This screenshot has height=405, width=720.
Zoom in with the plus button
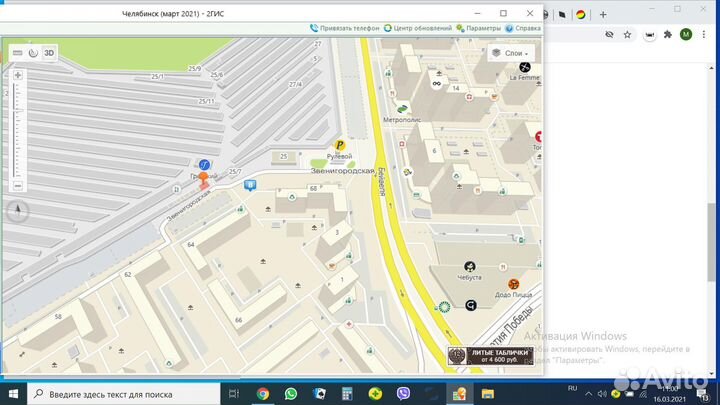[x=17, y=74]
